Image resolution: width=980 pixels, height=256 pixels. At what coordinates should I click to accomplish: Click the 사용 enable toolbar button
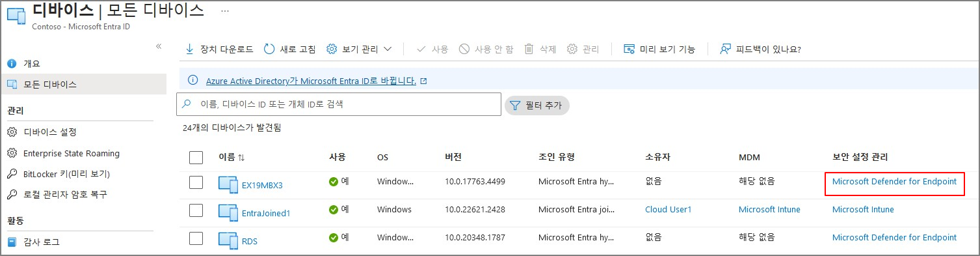pos(432,49)
